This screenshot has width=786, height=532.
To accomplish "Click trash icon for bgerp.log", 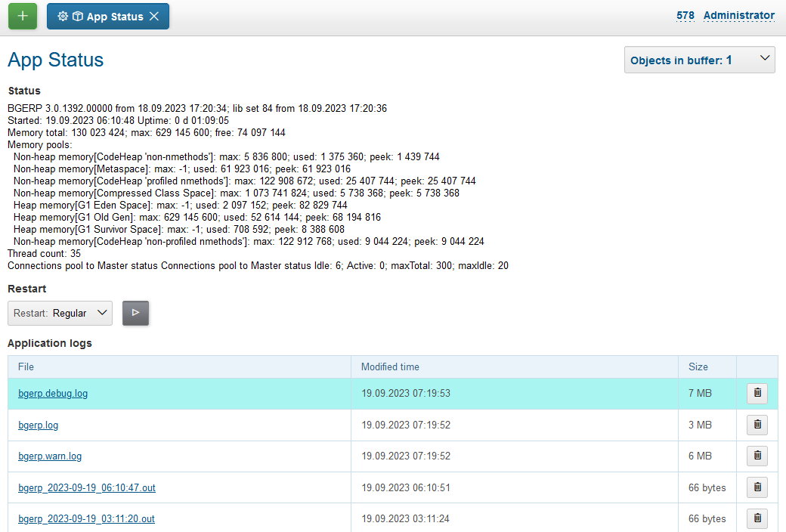I will point(757,425).
